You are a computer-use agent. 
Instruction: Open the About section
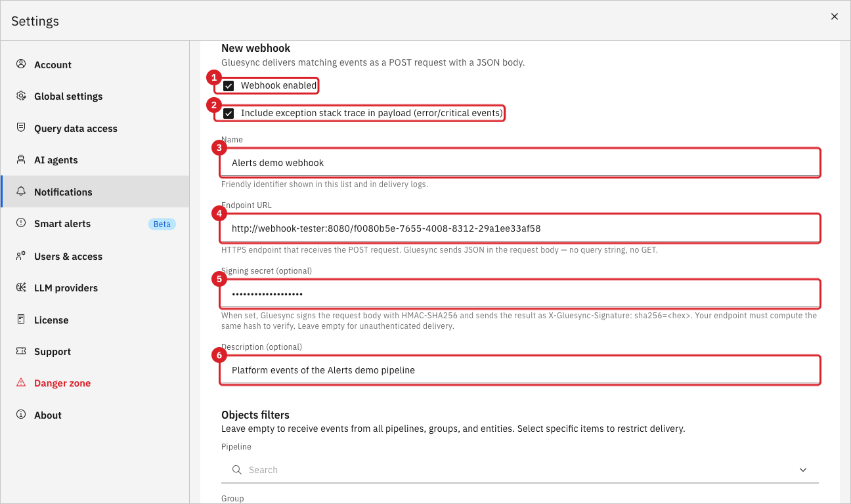(x=95, y=415)
